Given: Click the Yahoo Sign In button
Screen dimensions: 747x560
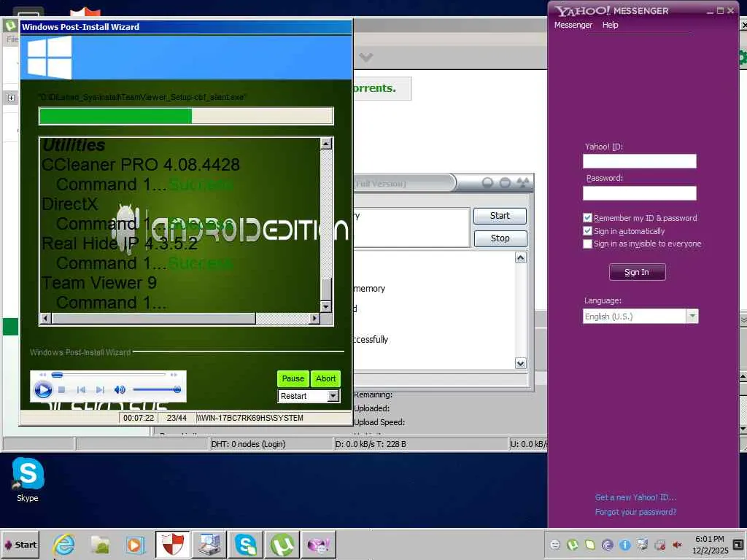Looking at the screenshot, I should [637, 273].
